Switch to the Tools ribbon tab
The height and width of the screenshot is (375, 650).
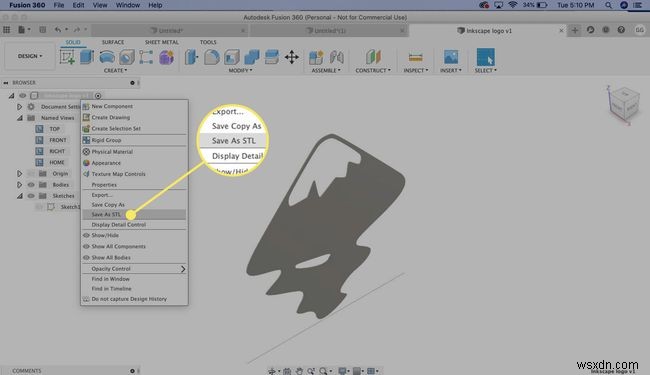tap(208, 42)
